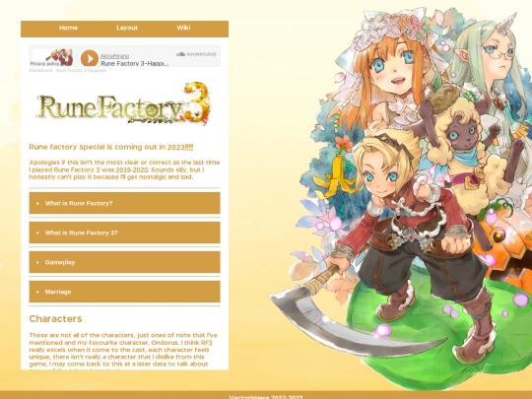This screenshot has height=399, width=532.
Task: Open the SoundCloud logo link
Action: (196, 54)
